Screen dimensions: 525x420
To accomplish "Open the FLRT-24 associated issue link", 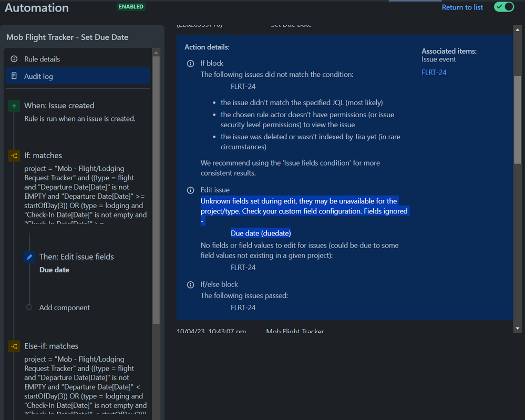I will click(x=434, y=73).
